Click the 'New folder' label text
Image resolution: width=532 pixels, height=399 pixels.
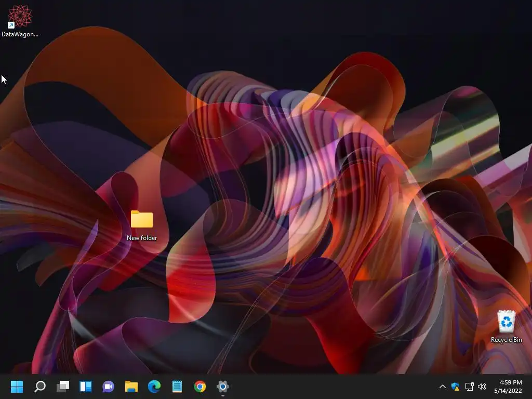point(142,238)
